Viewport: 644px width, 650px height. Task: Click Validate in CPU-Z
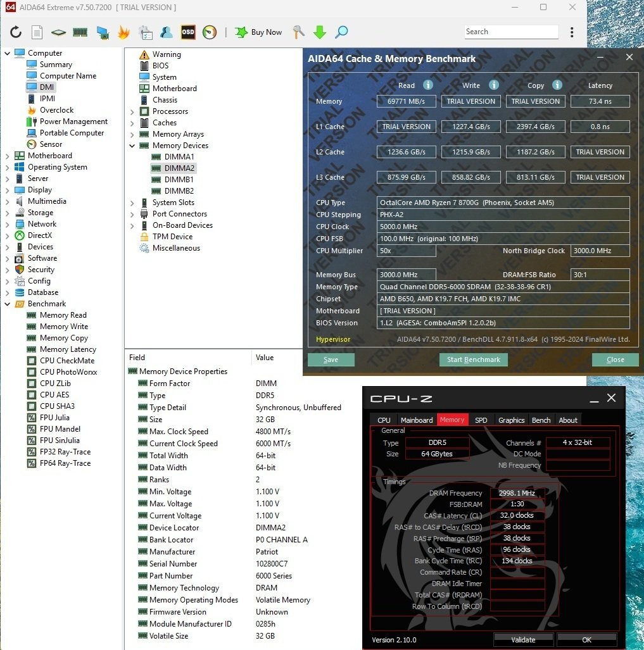(x=523, y=640)
